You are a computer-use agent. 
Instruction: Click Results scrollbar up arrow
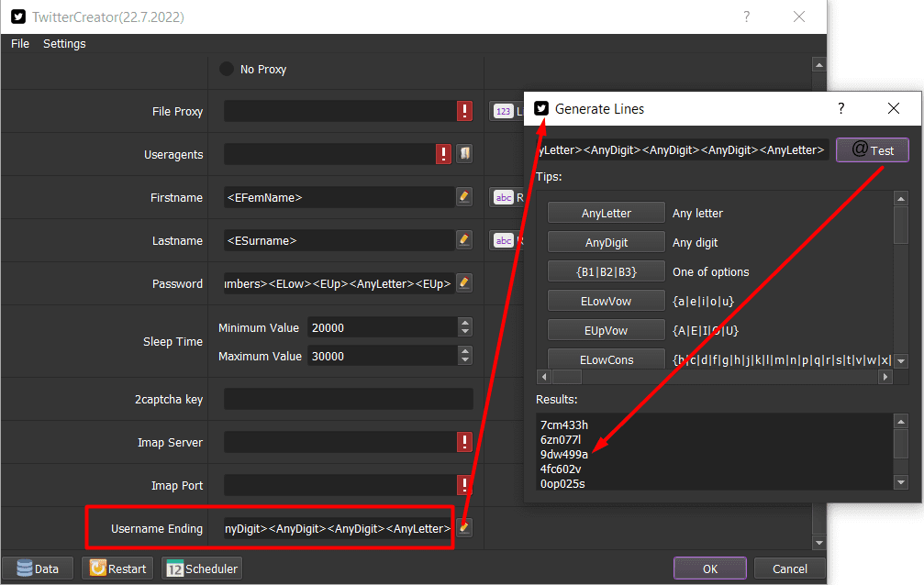[900, 421]
